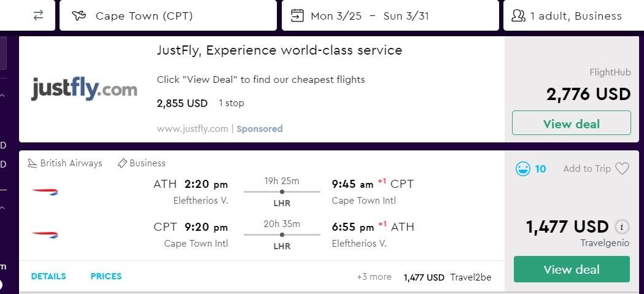Collapse the upper sidebar filter chevron
Viewport: 644px width, 294px height.
click(x=2, y=96)
